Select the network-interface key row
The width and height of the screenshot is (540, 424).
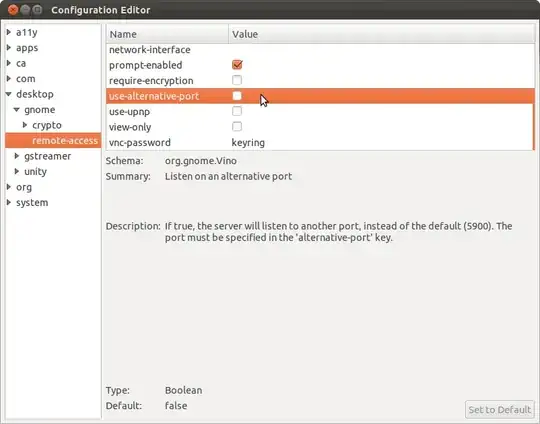click(x=320, y=50)
